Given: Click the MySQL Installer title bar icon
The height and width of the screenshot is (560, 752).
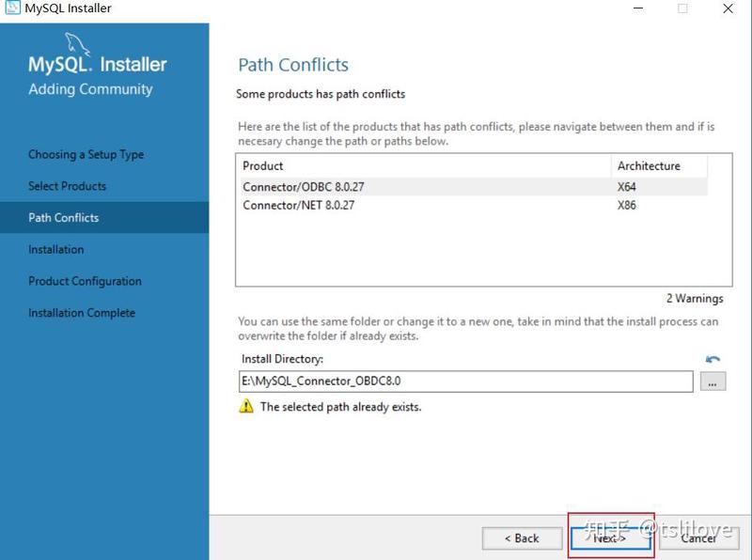Looking at the screenshot, I should pos(12,8).
